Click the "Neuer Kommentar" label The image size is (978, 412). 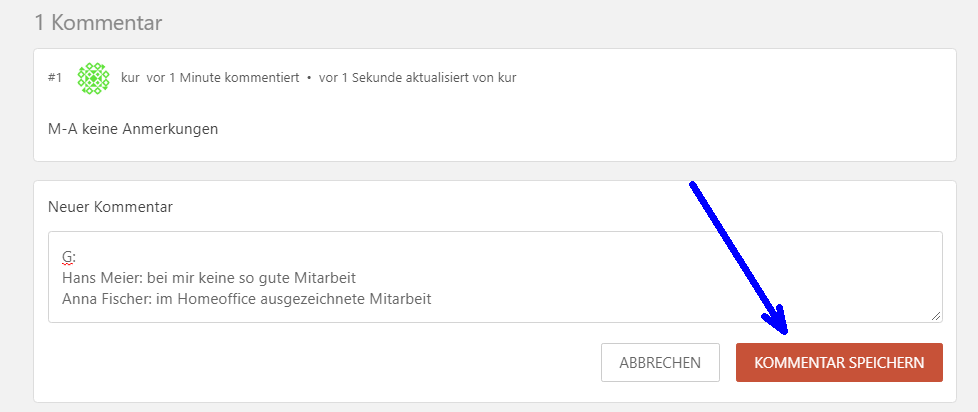(x=110, y=207)
